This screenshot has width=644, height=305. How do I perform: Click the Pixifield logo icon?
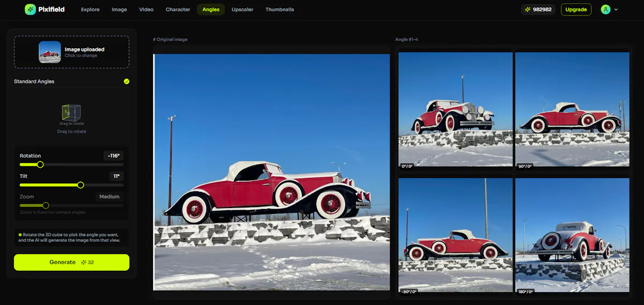tap(31, 9)
